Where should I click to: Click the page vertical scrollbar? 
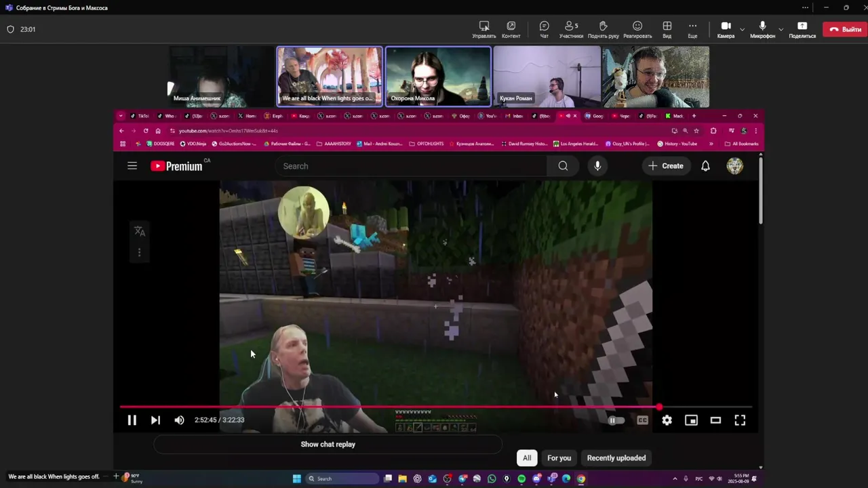pyautogui.click(x=761, y=190)
